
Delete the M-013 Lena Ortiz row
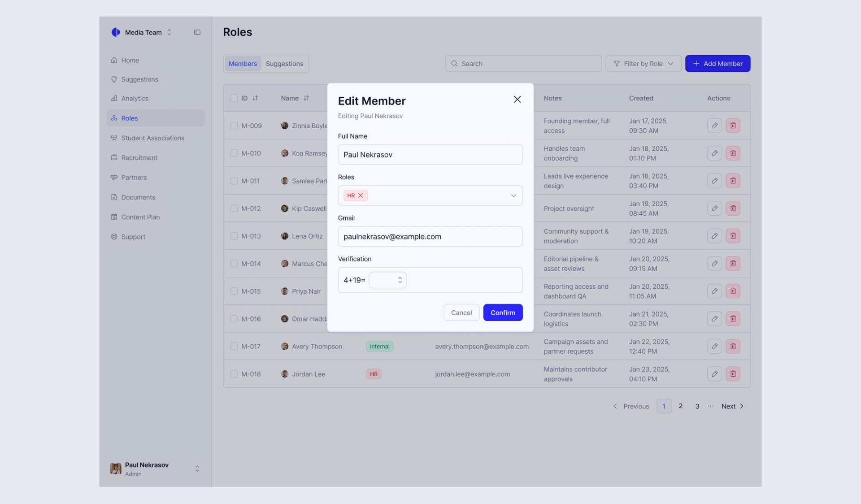[x=733, y=236]
